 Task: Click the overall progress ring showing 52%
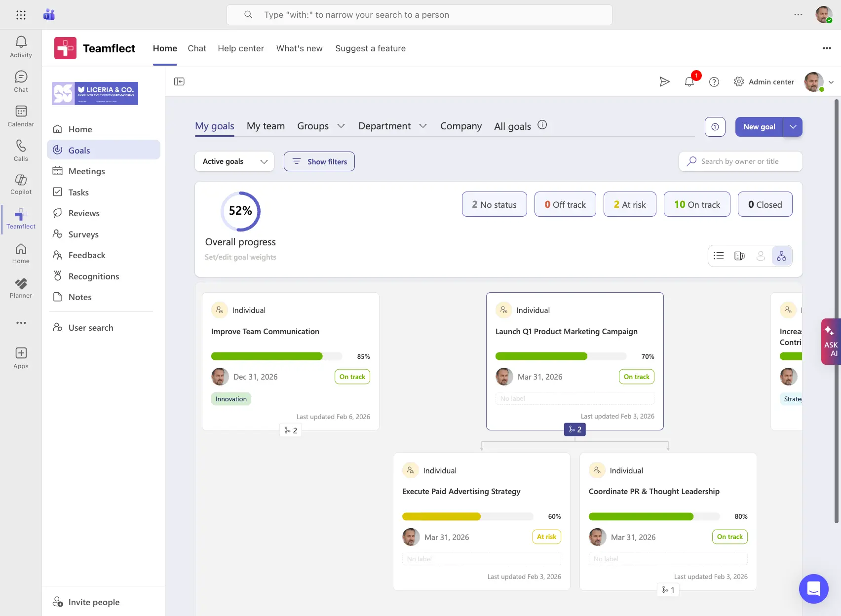coord(240,211)
